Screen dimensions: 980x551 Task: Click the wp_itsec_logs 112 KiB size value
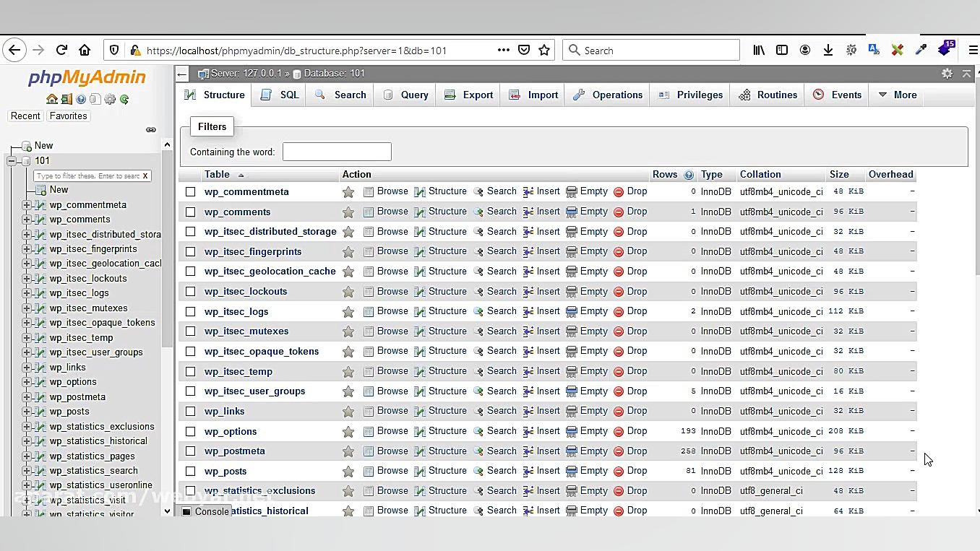(846, 311)
